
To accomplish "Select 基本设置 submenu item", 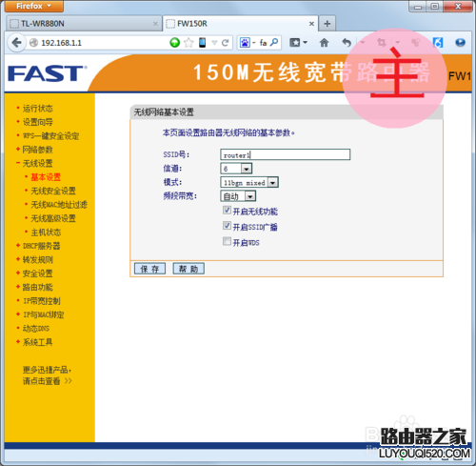I will tap(46, 177).
